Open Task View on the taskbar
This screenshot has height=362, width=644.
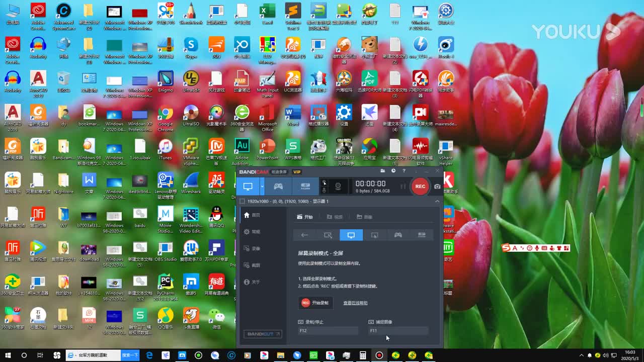click(x=40, y=355)
